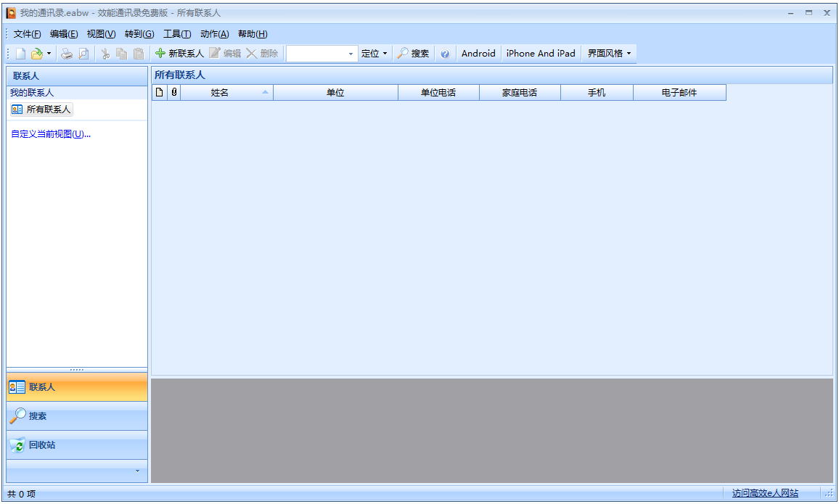The width and height of the screenshot is (839, 504).
Task: Open the 定位 dropdown
Action: (x=375, y=54)
